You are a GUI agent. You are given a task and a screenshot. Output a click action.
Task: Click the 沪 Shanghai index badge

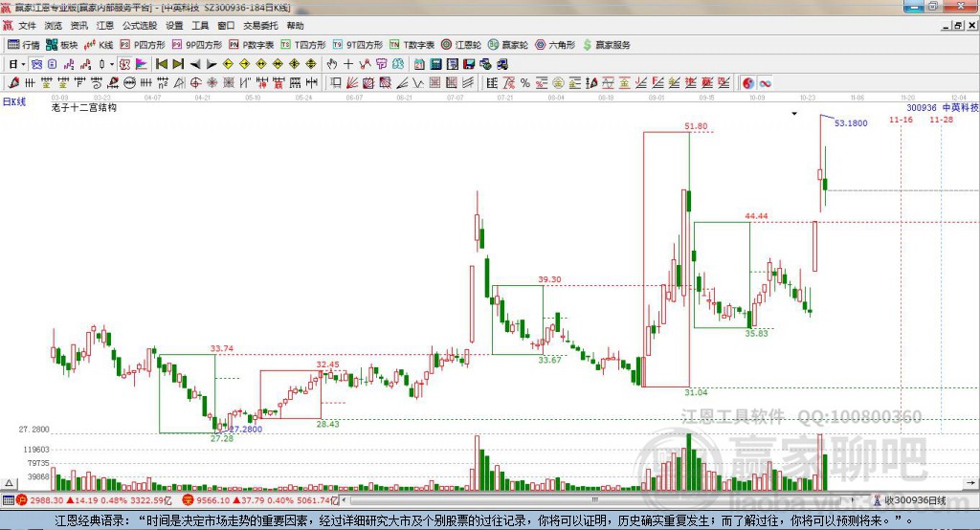(22, 500)
